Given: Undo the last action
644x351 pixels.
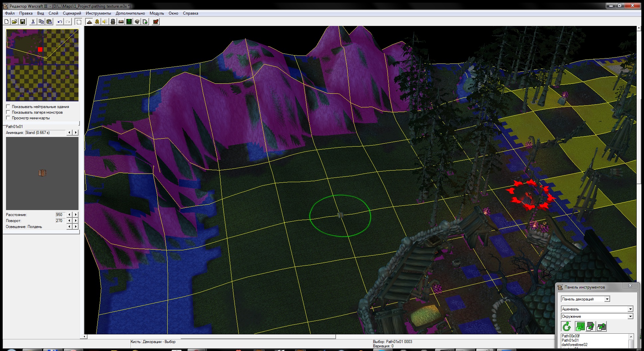Looking at the screenshot, I should point(60,22).
